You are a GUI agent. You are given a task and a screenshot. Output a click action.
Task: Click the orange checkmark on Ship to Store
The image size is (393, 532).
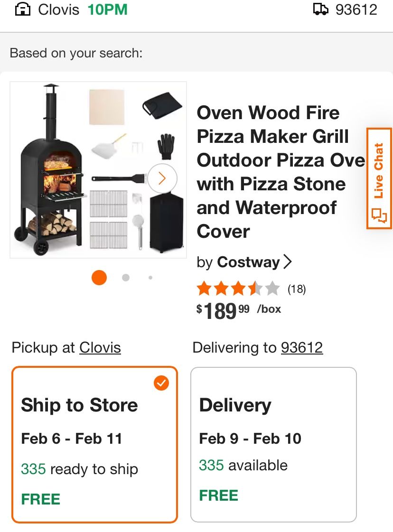coord(161,383)
